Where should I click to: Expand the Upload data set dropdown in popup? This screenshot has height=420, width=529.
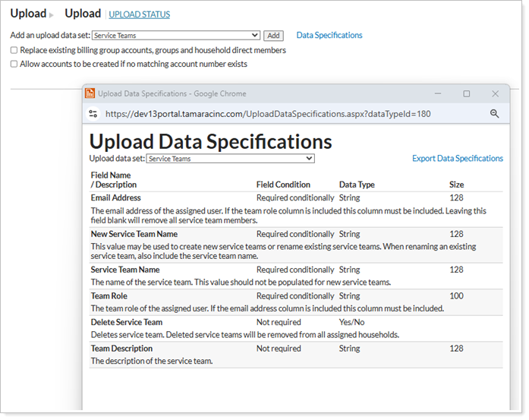click(230, 159)
